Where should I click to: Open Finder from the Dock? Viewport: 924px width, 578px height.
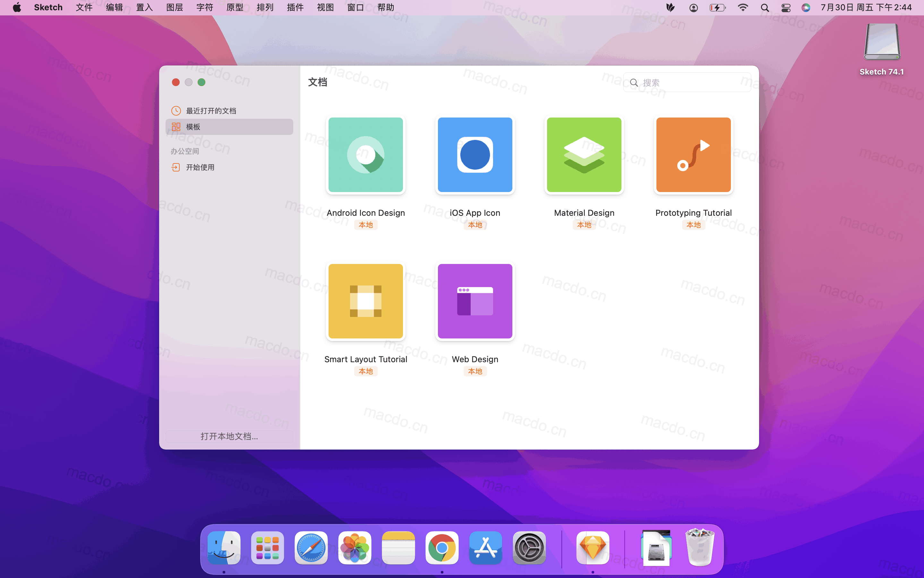(x=224, y=547)
